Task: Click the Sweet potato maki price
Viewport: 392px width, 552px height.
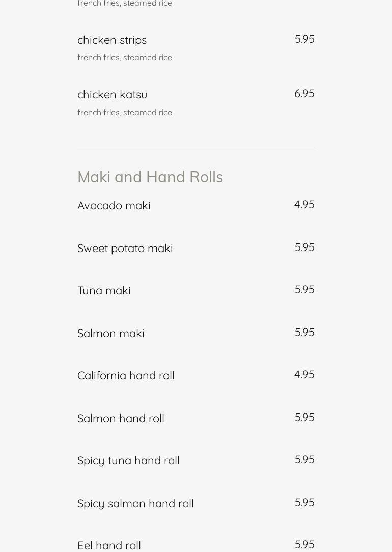Action: coord(304,247)
